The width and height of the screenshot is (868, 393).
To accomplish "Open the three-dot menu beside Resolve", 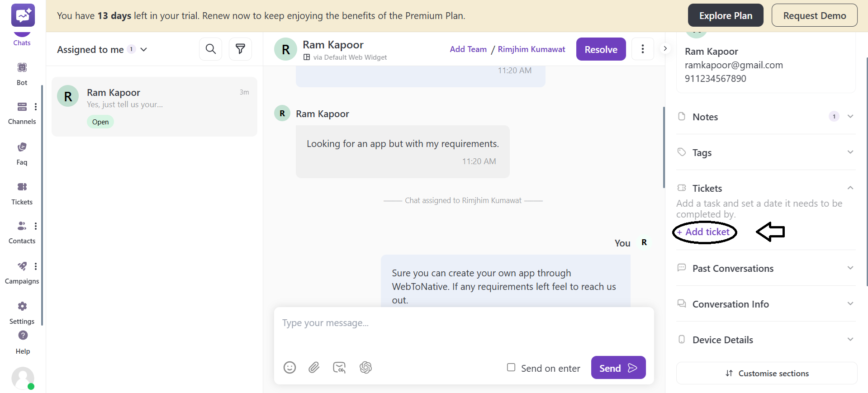I will [642, 49].
